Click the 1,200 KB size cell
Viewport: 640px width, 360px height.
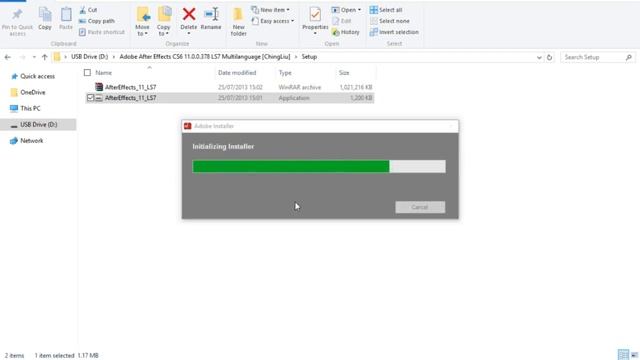(361, 98)
